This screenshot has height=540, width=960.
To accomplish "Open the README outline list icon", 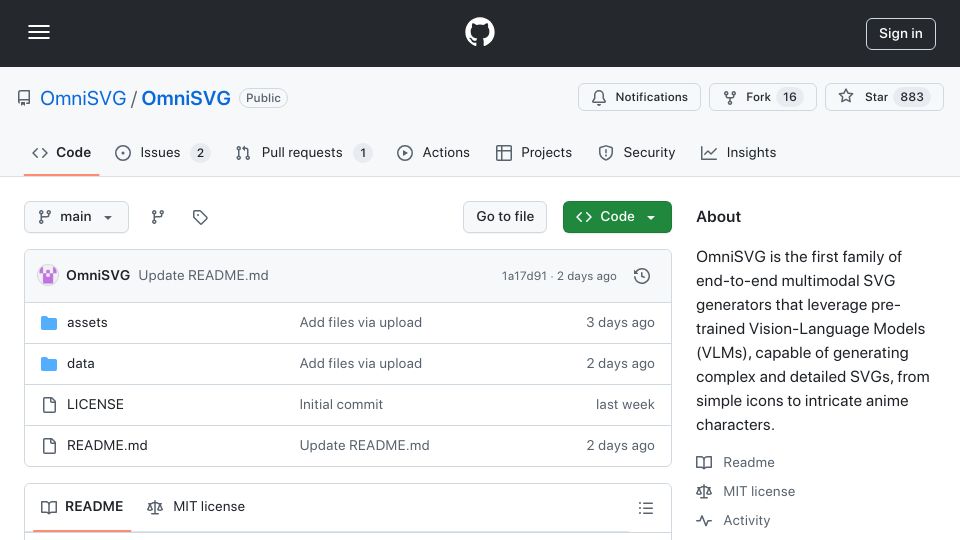I will click(645, 508).
